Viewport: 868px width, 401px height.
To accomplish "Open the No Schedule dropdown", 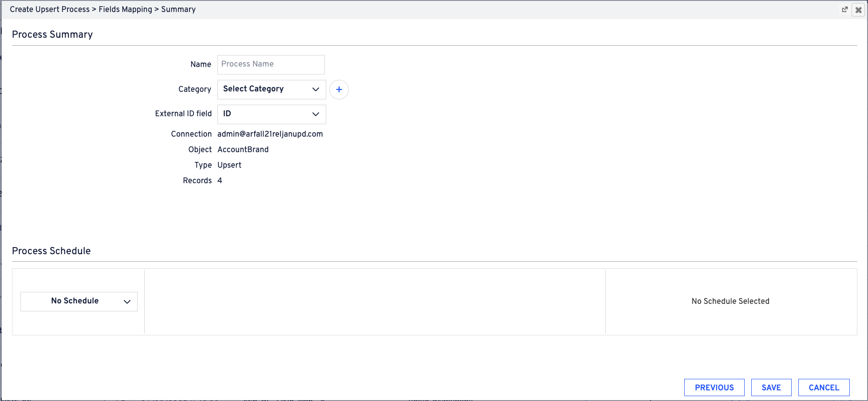I will point(79,301).
